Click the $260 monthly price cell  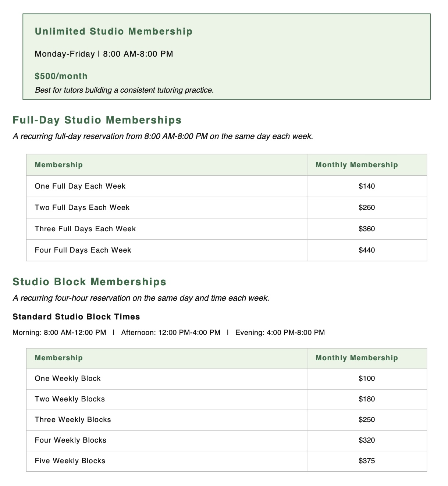click(x=367, y=207)
